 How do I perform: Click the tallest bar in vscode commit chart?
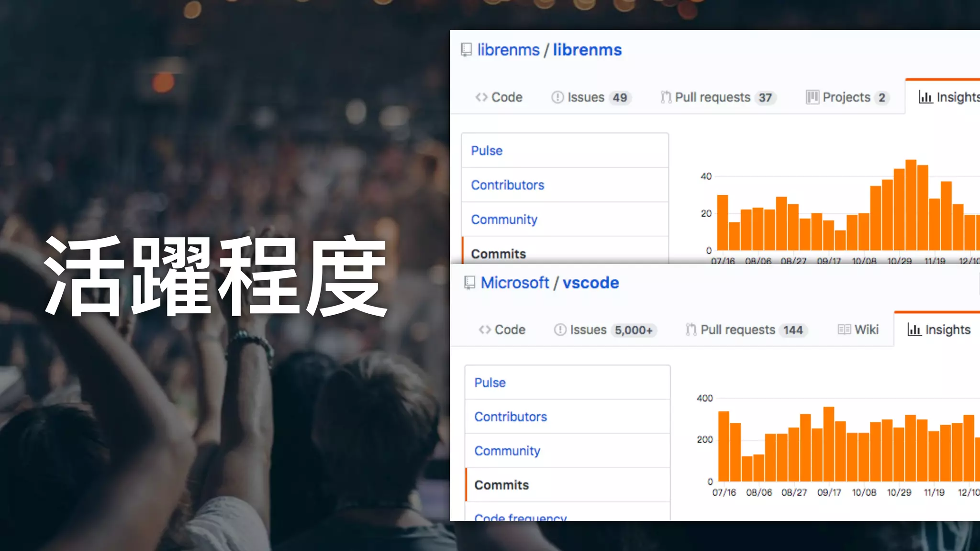pyautogui.click(x=829, y=444)
